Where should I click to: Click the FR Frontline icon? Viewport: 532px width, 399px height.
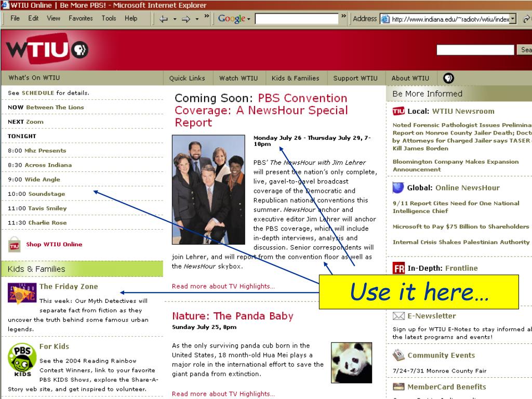click(x=398, y=268)
